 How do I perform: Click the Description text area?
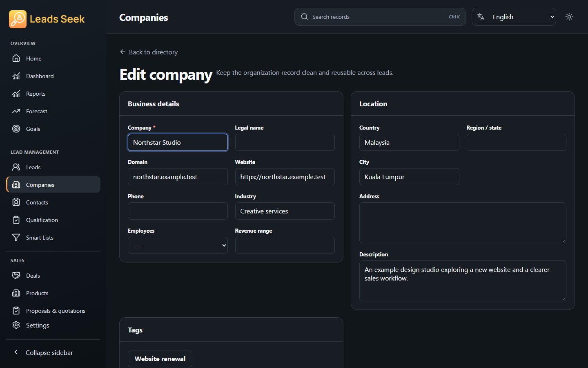pyautogui.click(x=463, y=281)
